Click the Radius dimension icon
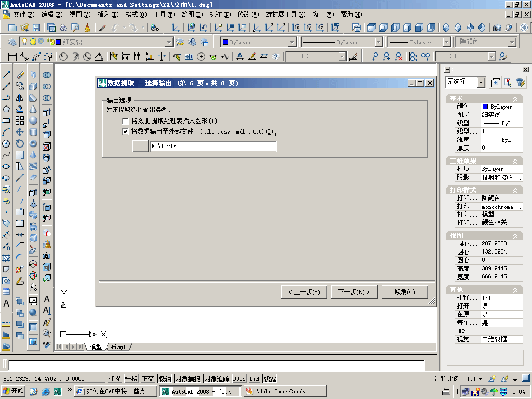The width and height of the screenshot is (532, 399). pyautogui.click(x=63, y=56)
